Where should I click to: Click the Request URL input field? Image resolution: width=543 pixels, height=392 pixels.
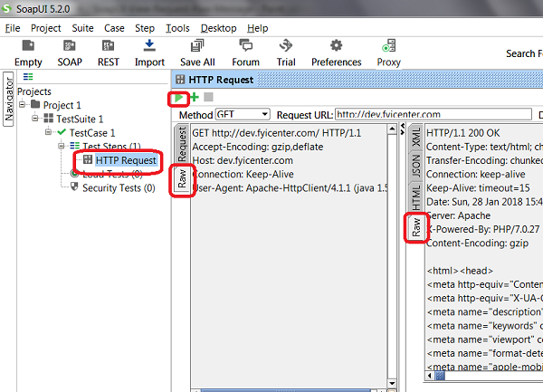point(433,114)
